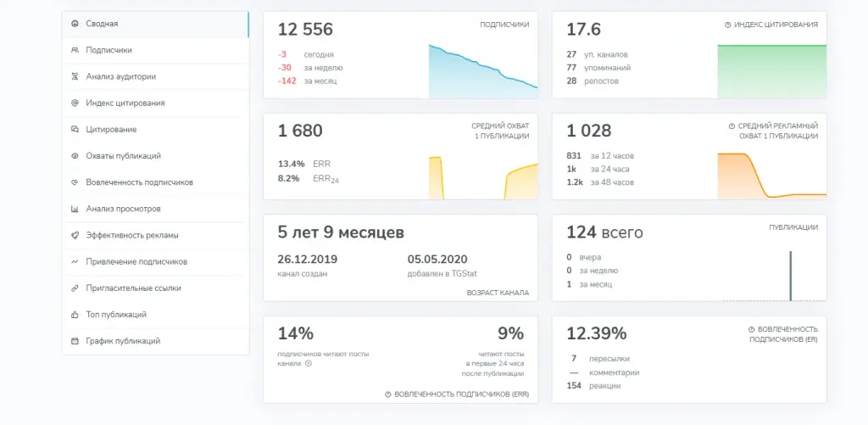
Task: Click the trend line icon beside Привлечение подписчиков
Action: tap(75, 261)
